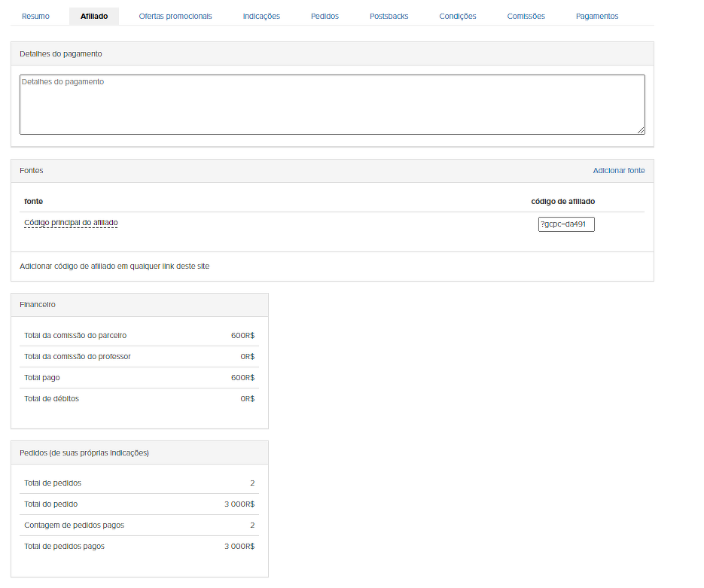The width and height of the screenshot is (704, 588).
Task: Select the Afiliado tab
Action: click(94, 16)
